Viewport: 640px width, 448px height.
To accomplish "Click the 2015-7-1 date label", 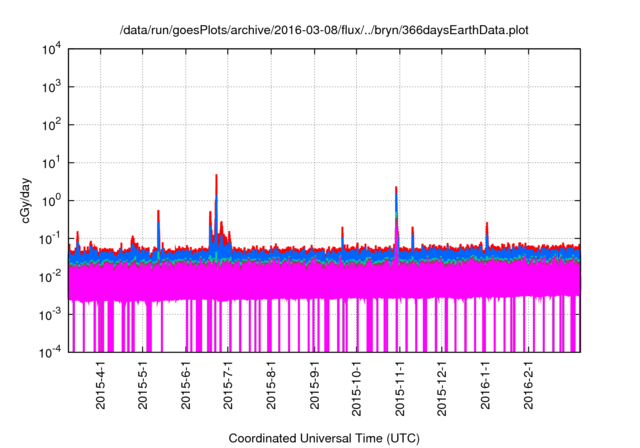I will pyautogui.click(x=228, y=386).
